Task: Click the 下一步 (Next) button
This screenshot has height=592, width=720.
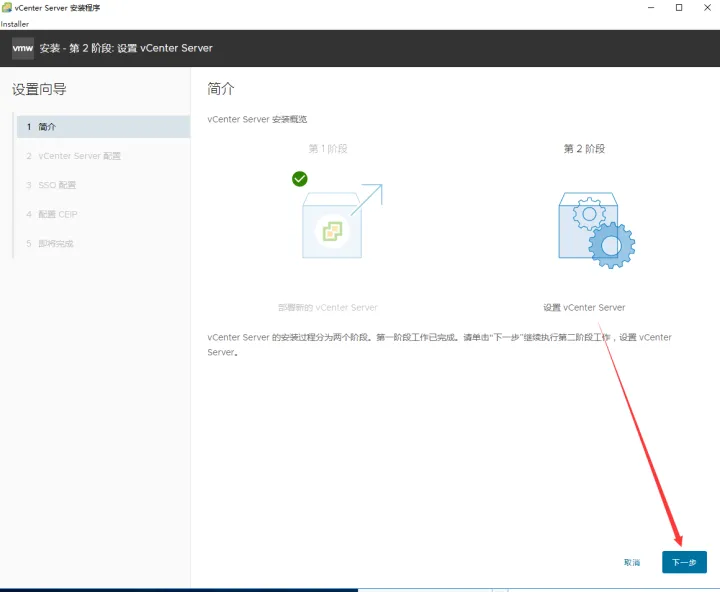Action: pos(684,562)
